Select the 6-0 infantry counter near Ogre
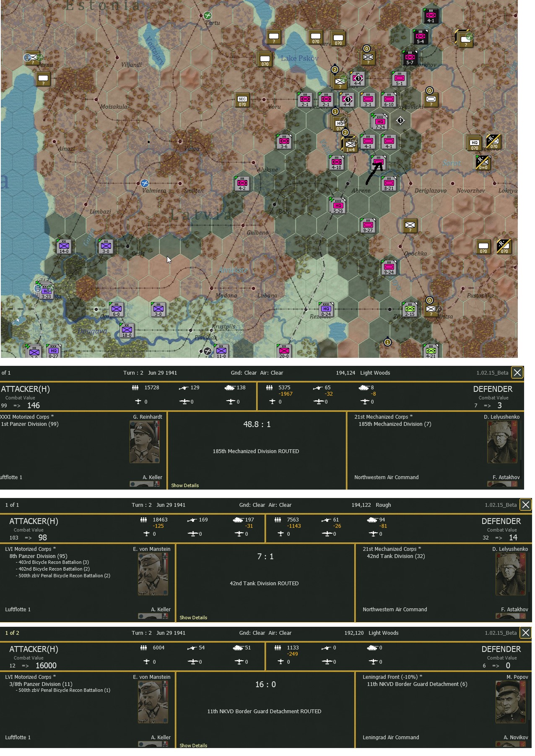Viewport: 535px width, 756px height. click(x=116, y=310)
